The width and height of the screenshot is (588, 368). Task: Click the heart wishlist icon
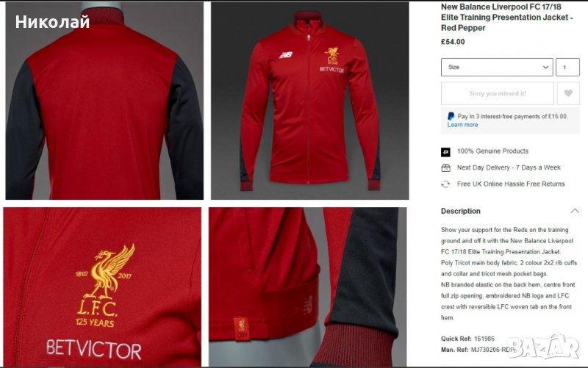point(568,93)
